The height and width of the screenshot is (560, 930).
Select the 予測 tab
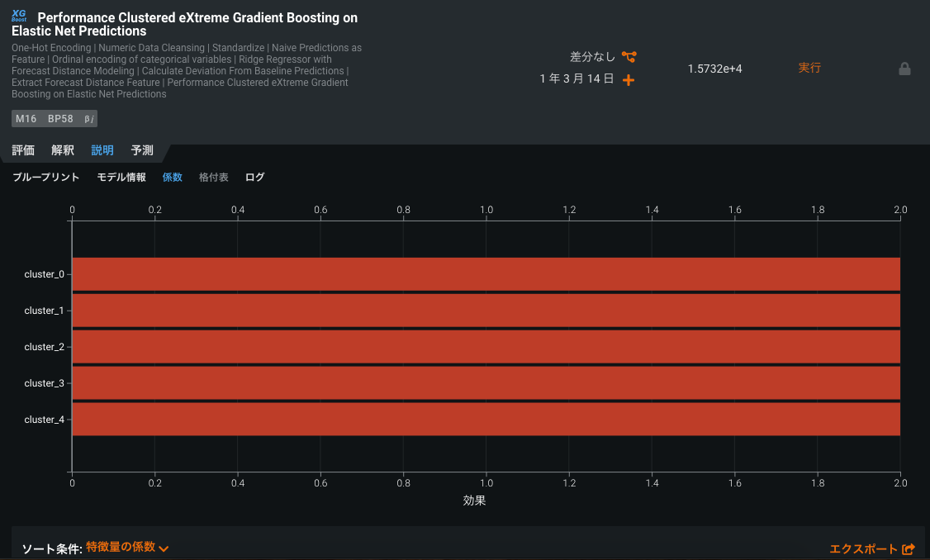142,150
